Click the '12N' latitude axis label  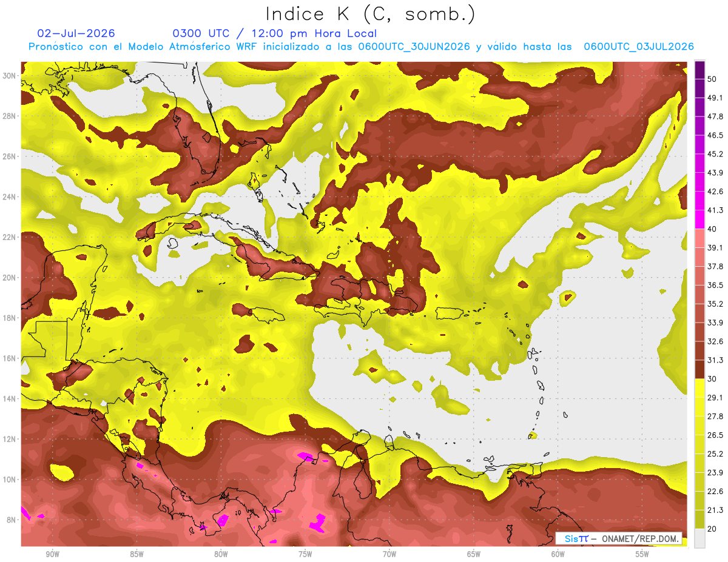(x=10, y=439)
